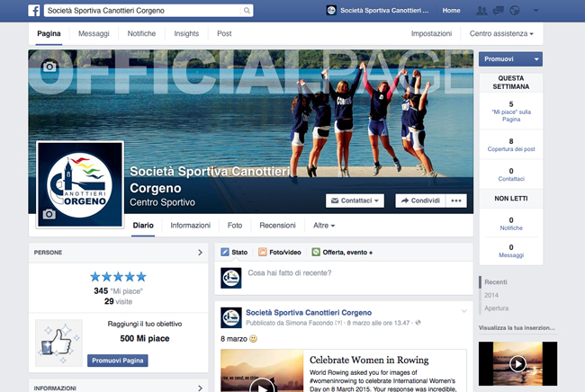Open the account menu arrow in top bar
585x392 pixels.
[535, 11]
